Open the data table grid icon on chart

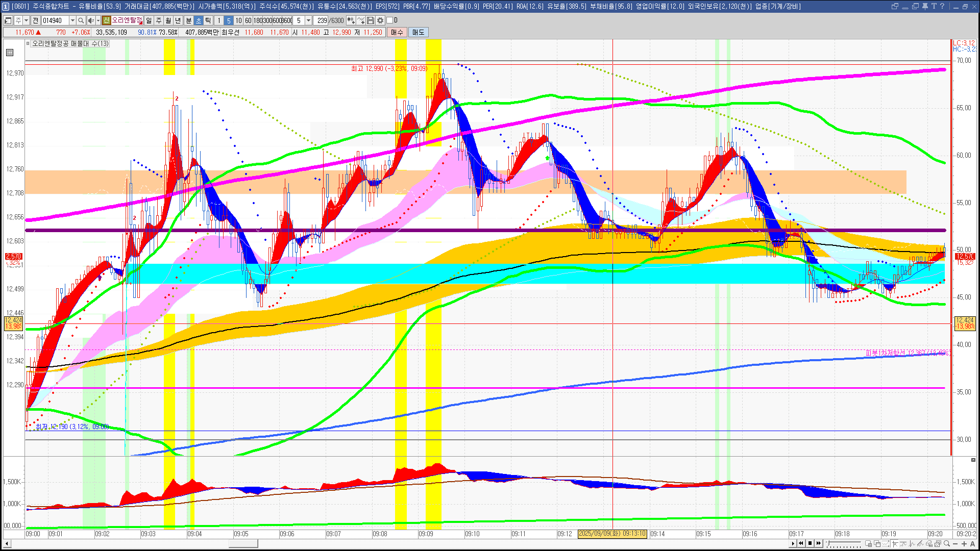point(10,53)
